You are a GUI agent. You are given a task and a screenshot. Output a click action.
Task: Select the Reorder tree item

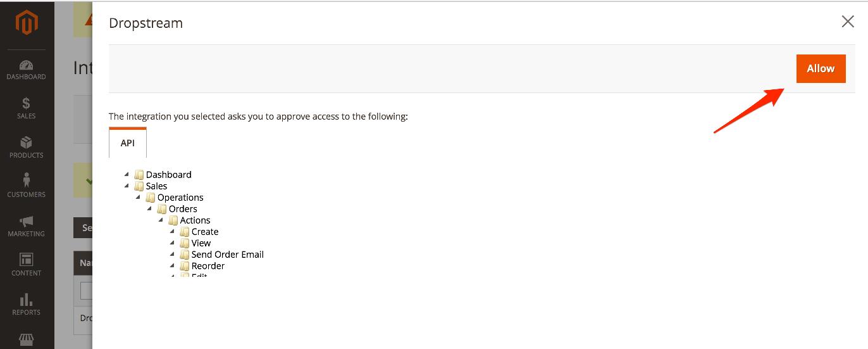pos(208,265)
